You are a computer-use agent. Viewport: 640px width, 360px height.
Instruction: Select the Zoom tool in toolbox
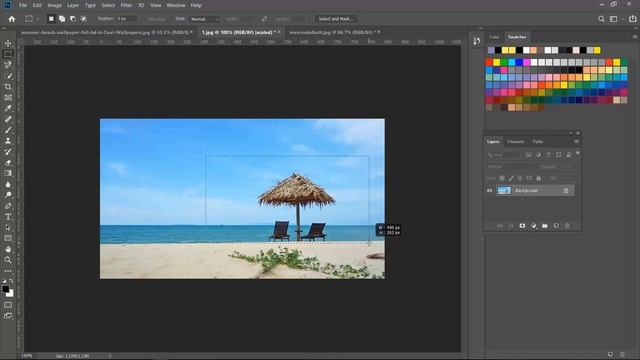point(8,260)
